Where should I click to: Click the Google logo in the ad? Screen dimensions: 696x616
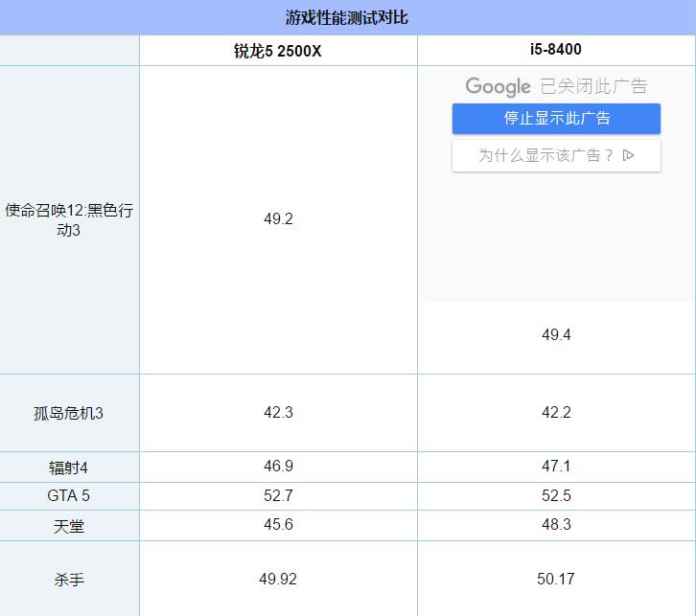pos(498,86)
